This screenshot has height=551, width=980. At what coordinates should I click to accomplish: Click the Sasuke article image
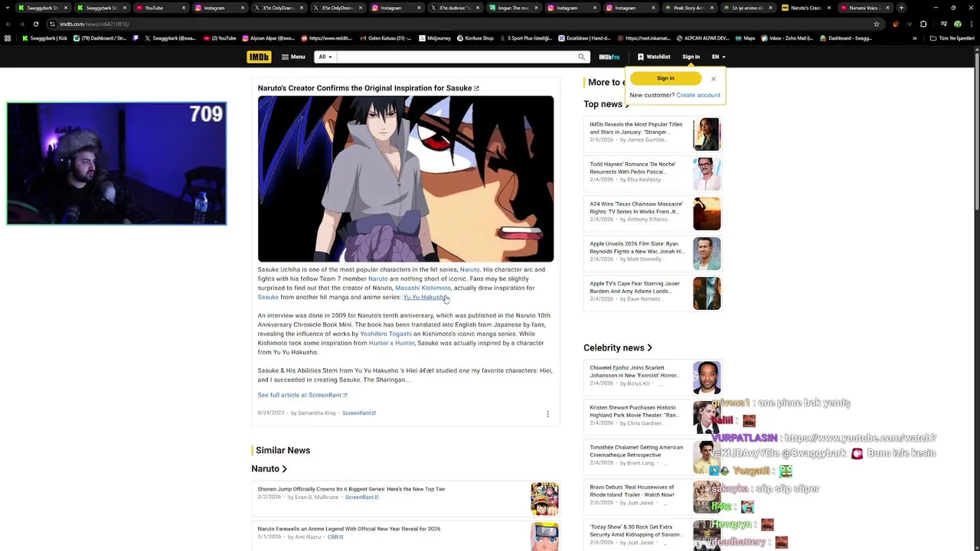[406, 179]
